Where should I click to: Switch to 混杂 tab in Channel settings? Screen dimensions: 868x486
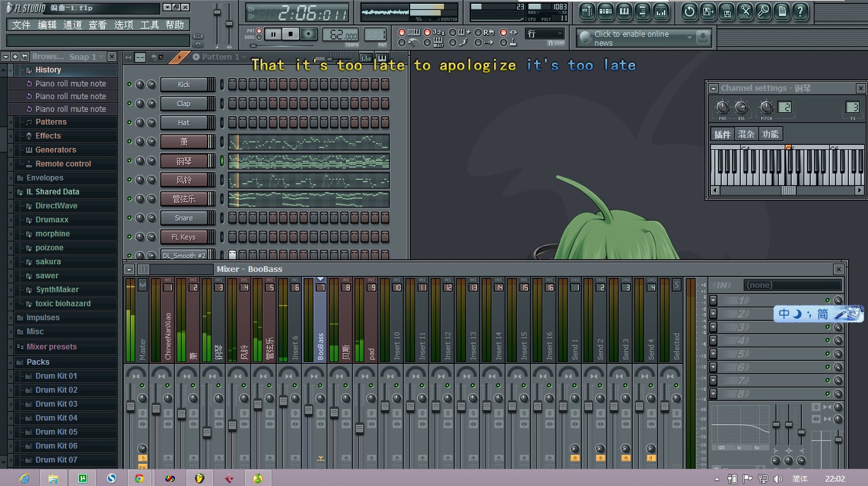click(746, 134)
